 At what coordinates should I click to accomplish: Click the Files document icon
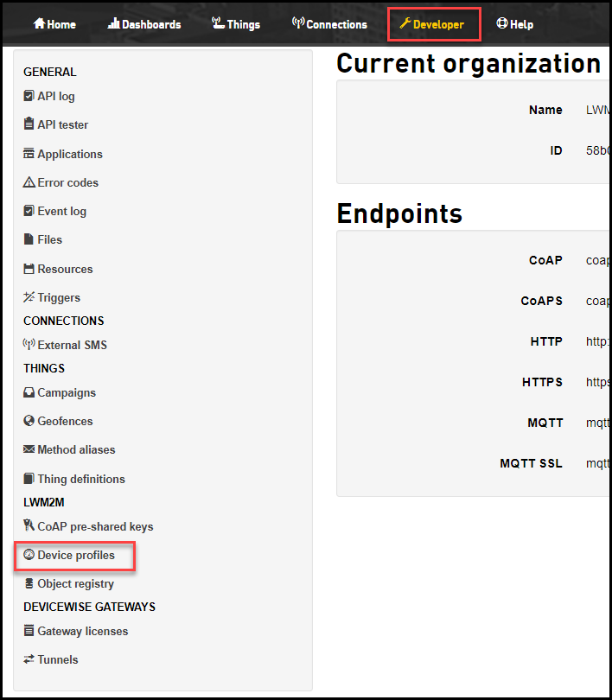pyautogui.click(x=29, y=239)
